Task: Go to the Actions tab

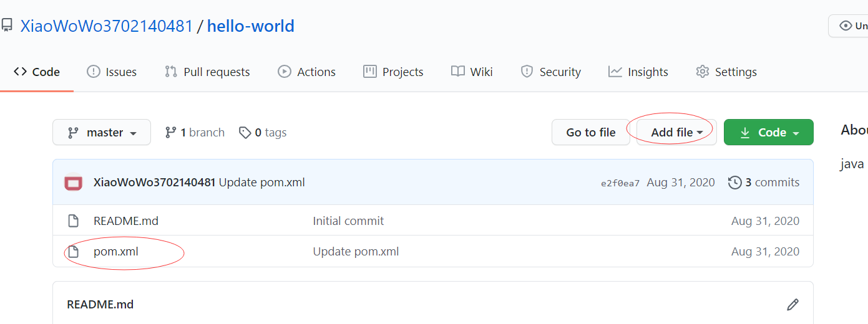Action: (307, 72)
